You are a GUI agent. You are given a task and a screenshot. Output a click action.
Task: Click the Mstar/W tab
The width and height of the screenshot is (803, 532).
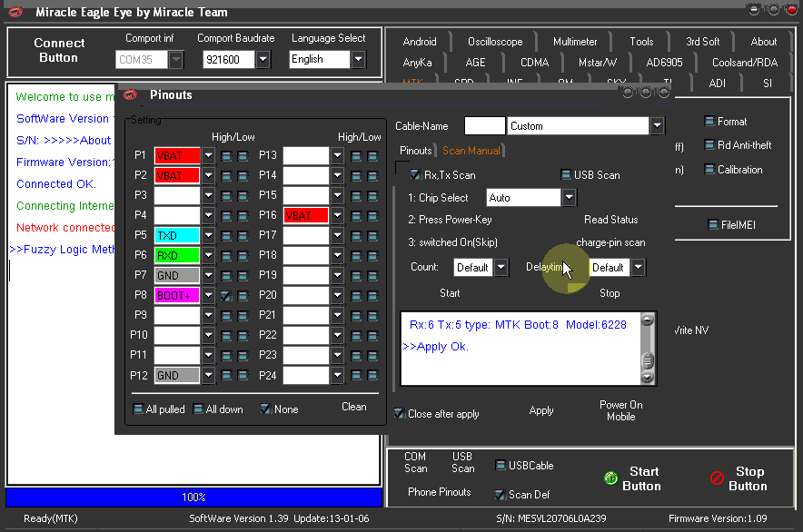click(598, 63)
